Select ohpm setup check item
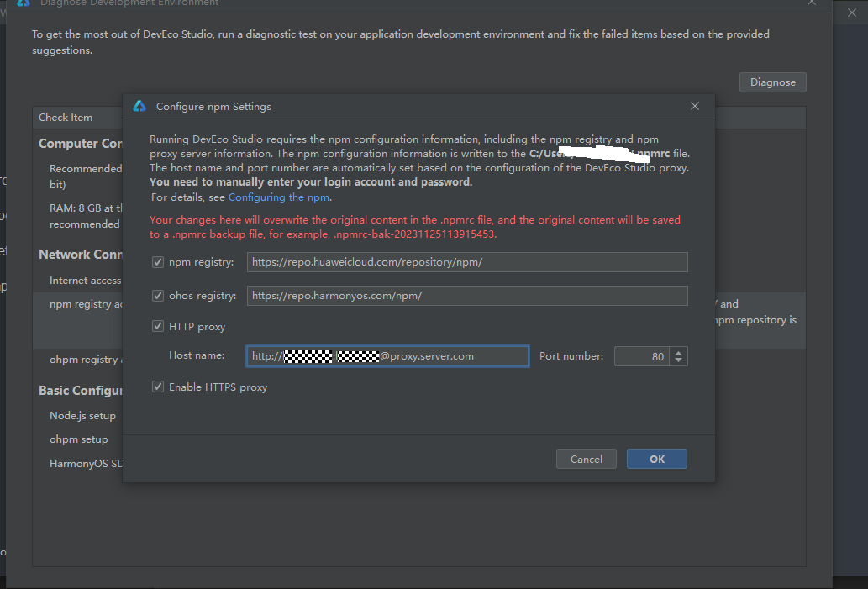 pyautogui.click(x=79, y=439)
